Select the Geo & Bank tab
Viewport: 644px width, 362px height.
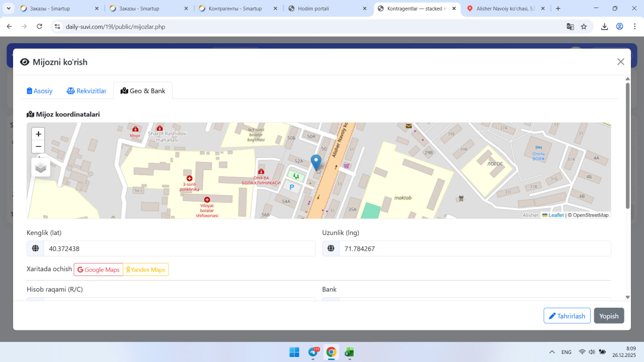[143, 91]
